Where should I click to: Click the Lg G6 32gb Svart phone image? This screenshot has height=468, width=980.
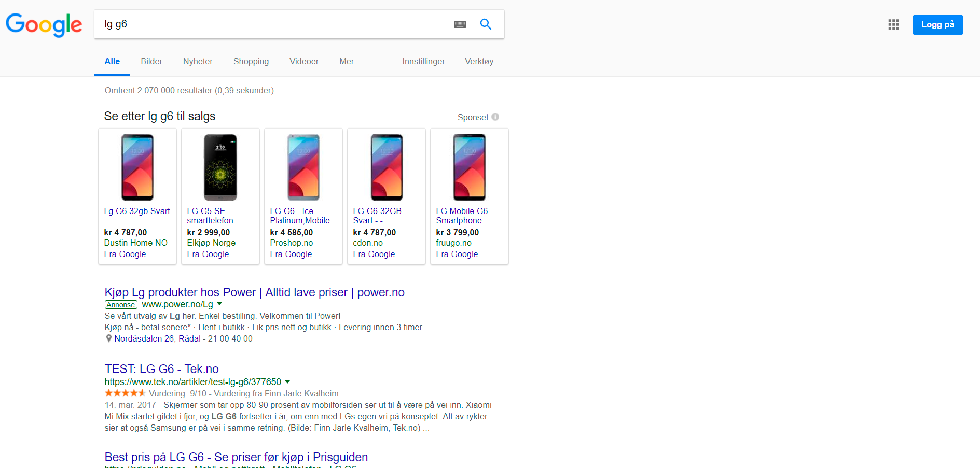137,167
